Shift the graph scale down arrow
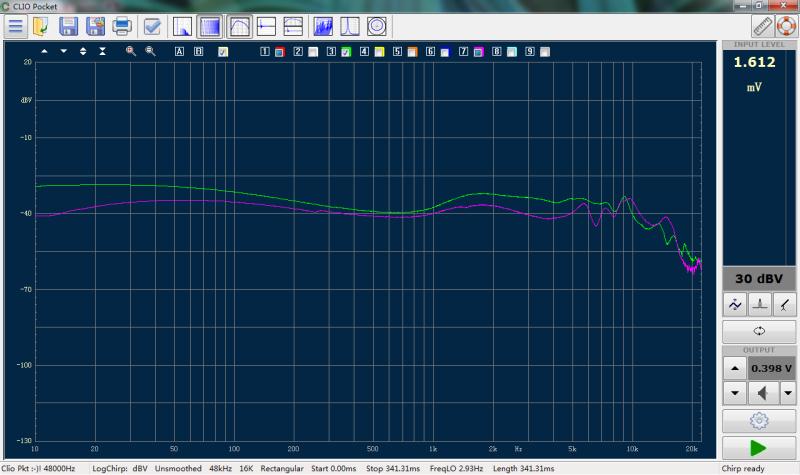Screen dimensions: 800x475 pyautogui.click(x=64, y=51)
